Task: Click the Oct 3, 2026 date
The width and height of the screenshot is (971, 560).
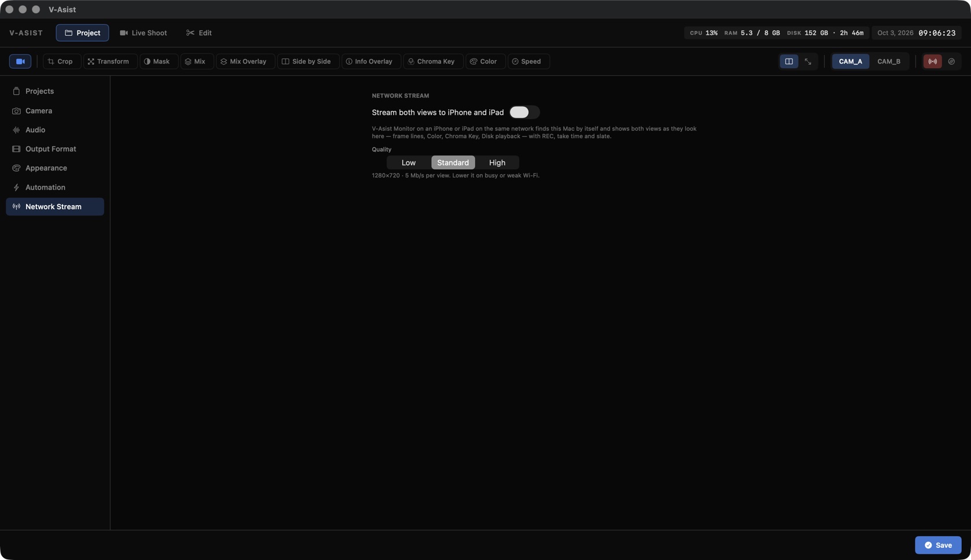Action: (895, 33)
